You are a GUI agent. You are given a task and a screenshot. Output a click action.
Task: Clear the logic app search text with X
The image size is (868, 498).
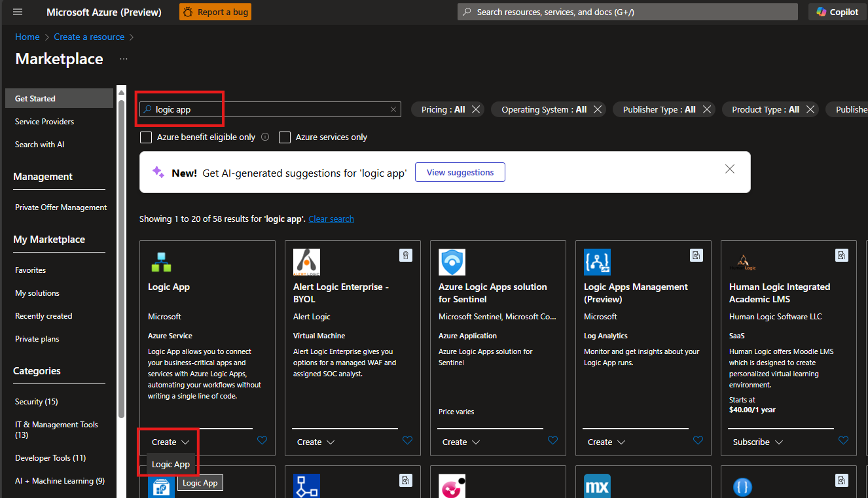[x=393, y=110]
